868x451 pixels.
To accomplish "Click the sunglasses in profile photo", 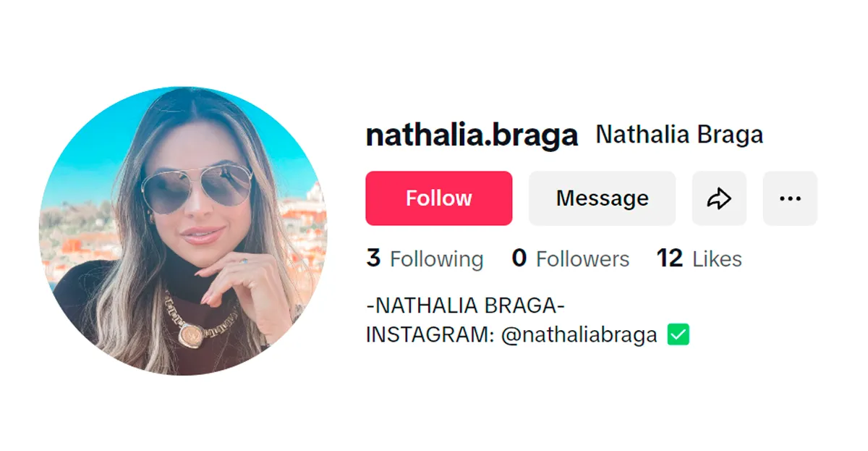I will coord(197,189).
